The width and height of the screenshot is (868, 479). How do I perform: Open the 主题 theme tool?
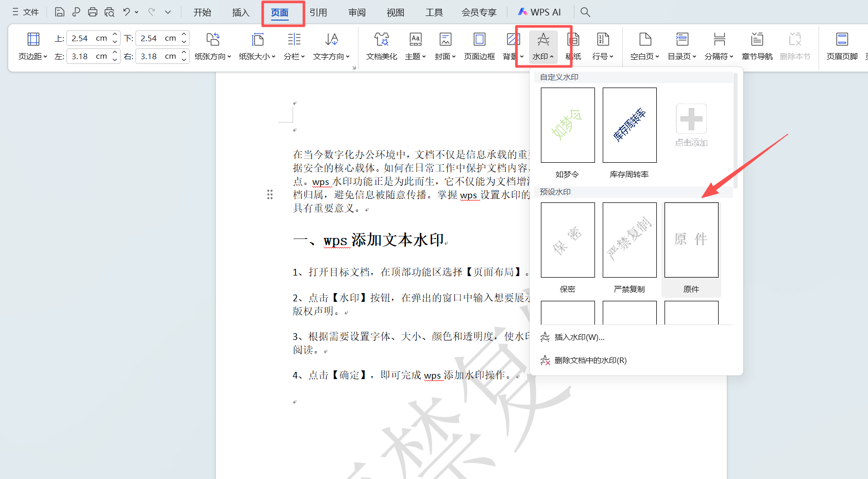[415, 46]
